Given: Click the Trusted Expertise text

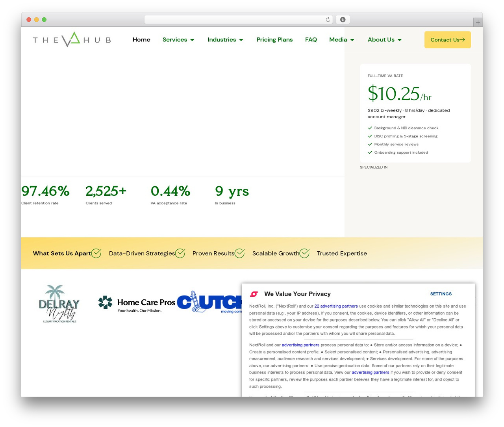Looking at the screenshot, I should [x=342, y=253].
